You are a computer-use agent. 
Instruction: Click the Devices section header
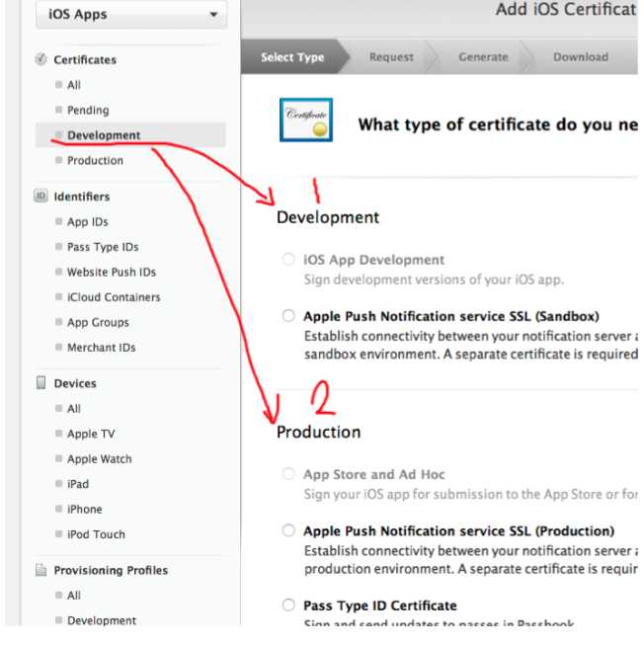pyautogui.click(x=75, y=383)
